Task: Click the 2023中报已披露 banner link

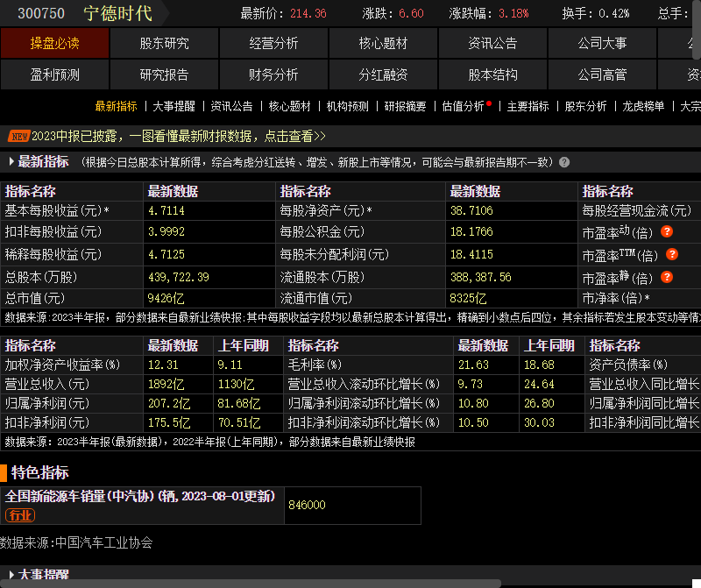Action: pyautogui.click(x=179, y=137)
